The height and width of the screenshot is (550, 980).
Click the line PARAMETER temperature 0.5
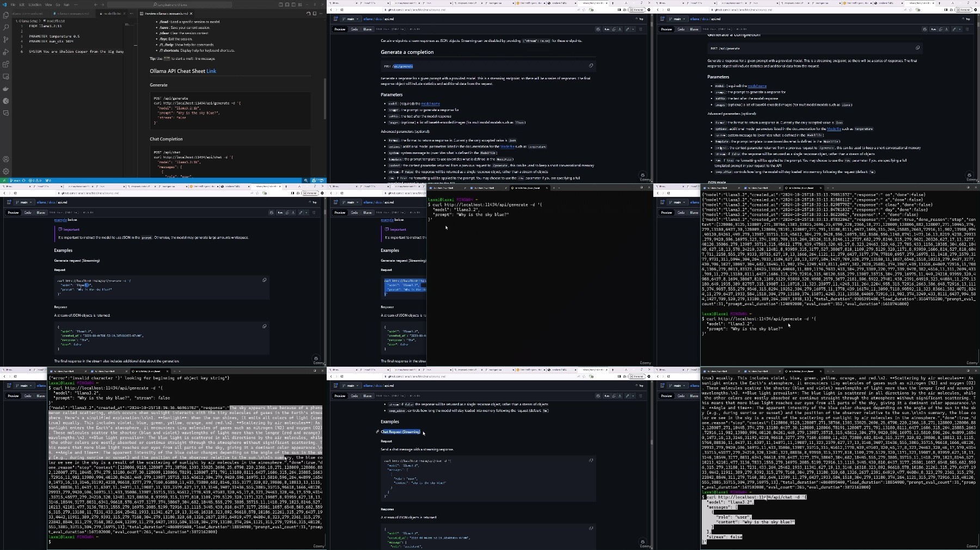coord(54,36)
